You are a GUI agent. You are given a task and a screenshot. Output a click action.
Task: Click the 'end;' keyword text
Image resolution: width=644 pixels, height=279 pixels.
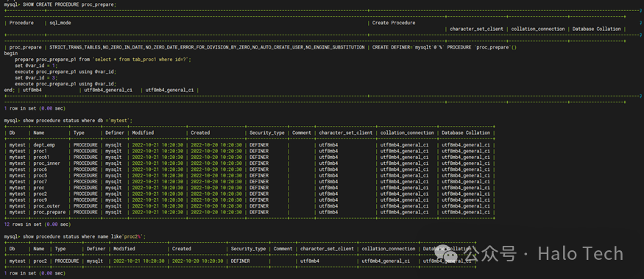(x=9, y=90)
